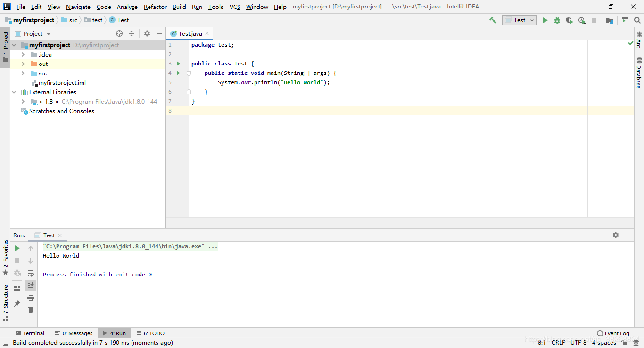The width and height of the screenshot is (644, 348).
Task: Open Project Structure from the toolbar
Action: pyautogui.click(x=610, y=20)
